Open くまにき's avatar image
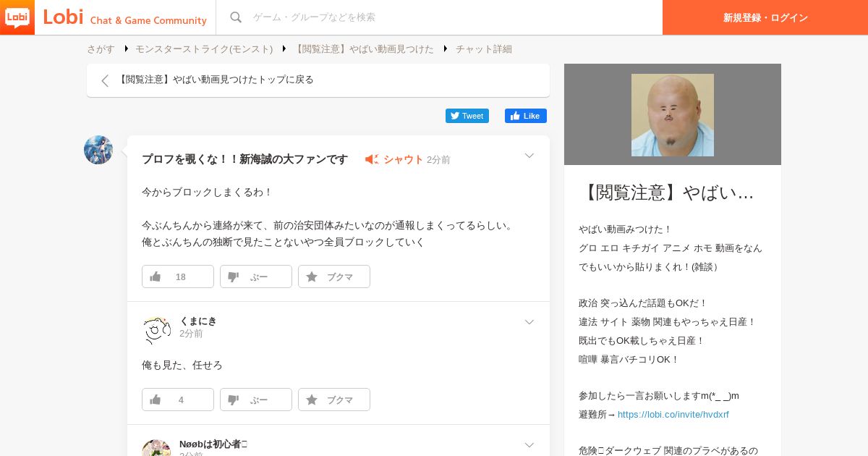This screenshot has height=456, width=868. 156,330
